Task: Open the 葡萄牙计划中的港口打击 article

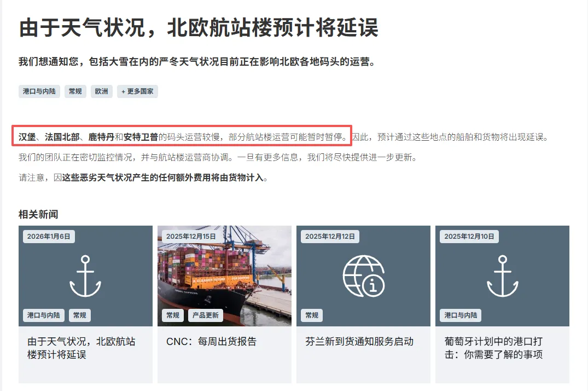Action: (493, 348)
